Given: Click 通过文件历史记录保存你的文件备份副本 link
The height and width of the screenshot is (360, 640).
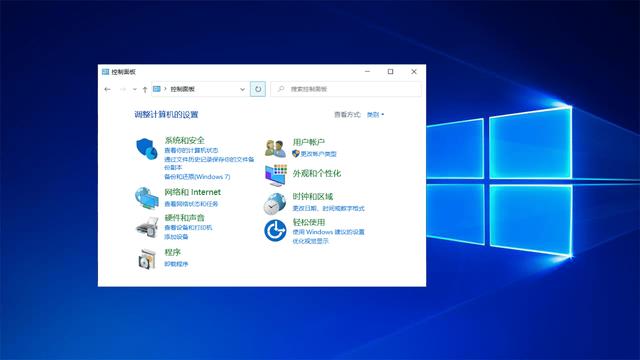Looking at the screenshot, I should (209, 163).
